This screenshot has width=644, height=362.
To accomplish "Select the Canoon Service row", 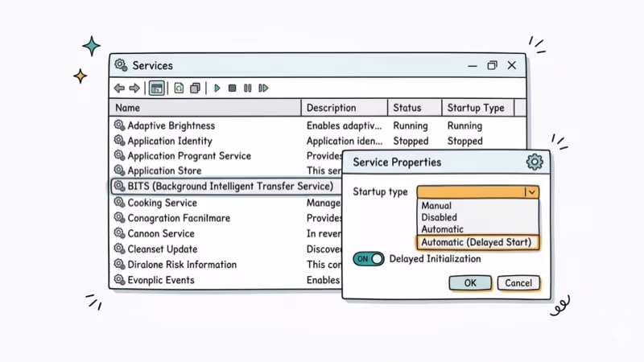I will [x=226, y=233].
